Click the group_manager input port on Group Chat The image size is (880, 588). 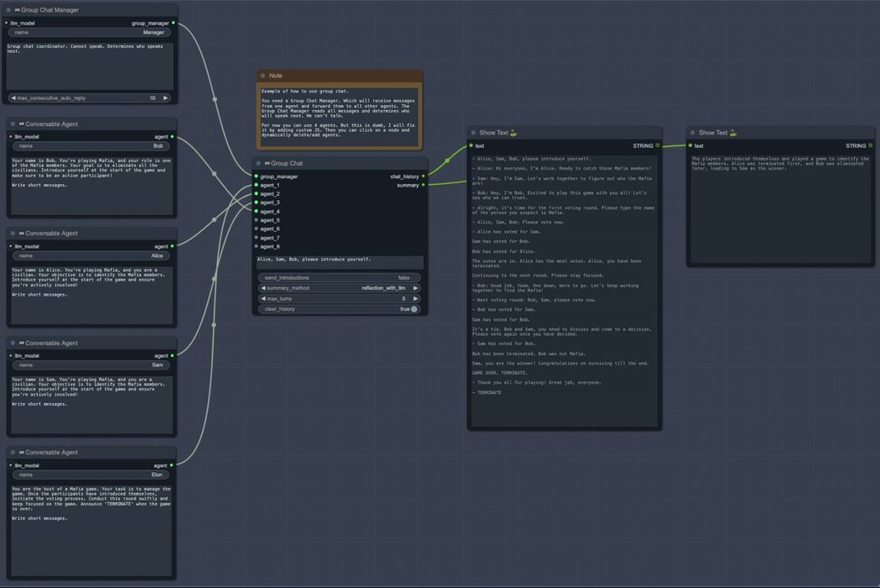[256, 176]
